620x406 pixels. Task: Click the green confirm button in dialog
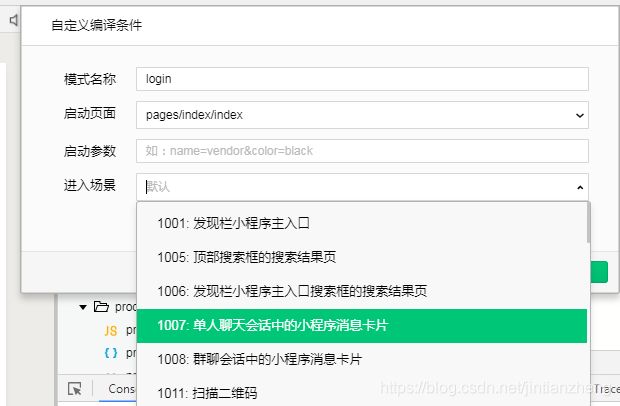click(599, 272)
